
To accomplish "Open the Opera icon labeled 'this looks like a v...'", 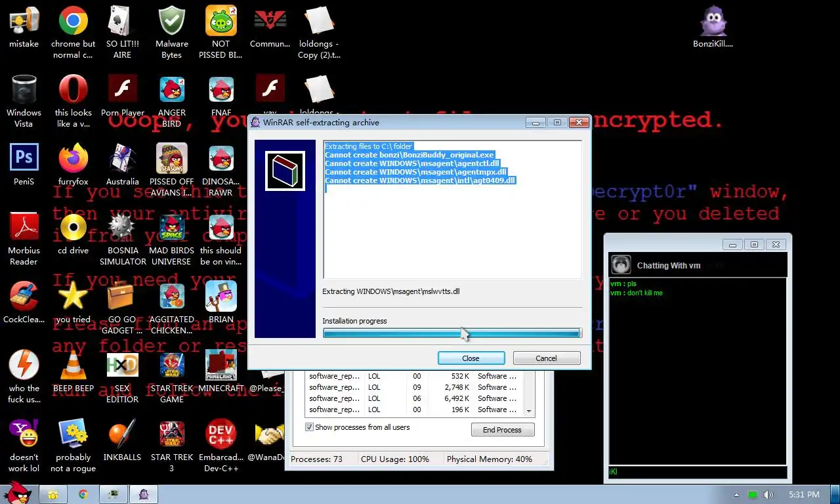I will click(x=73, y=102).
